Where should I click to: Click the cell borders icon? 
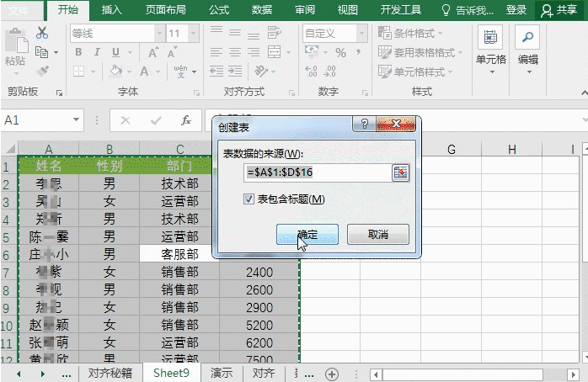pyautogui.click(x=78, y=72)
